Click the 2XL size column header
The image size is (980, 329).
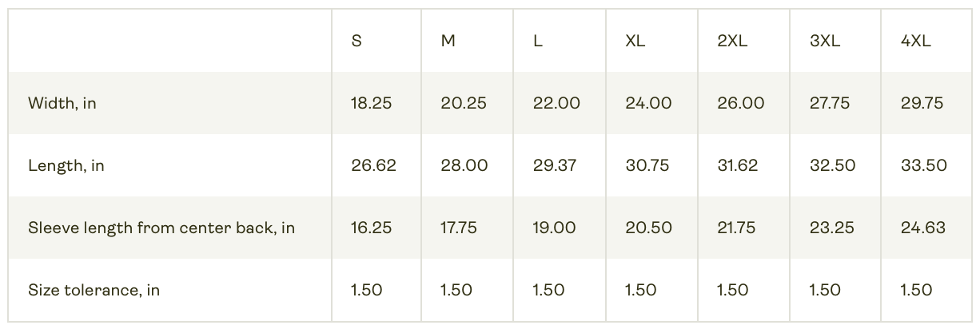click(732, 42)
